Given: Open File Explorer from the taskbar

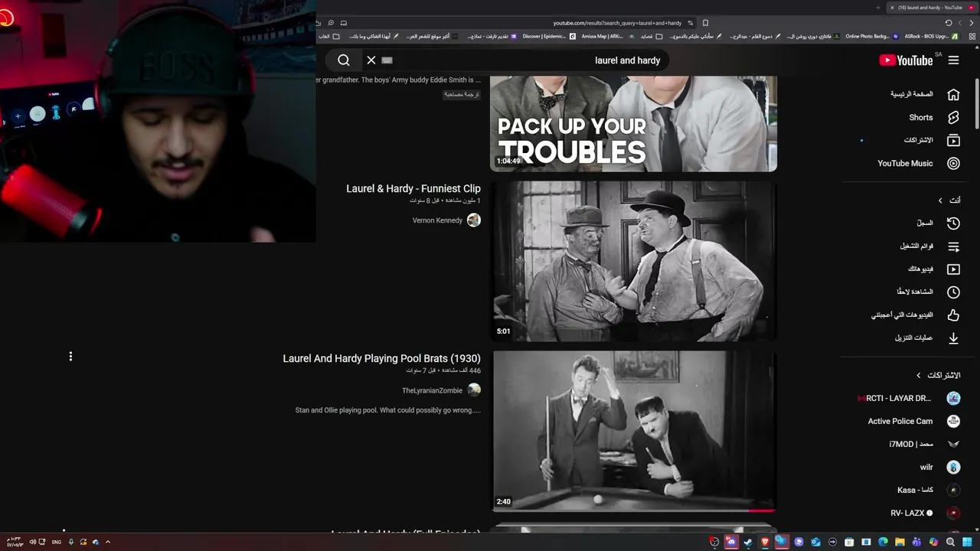Looking at the screenshot, I should 900,542.
